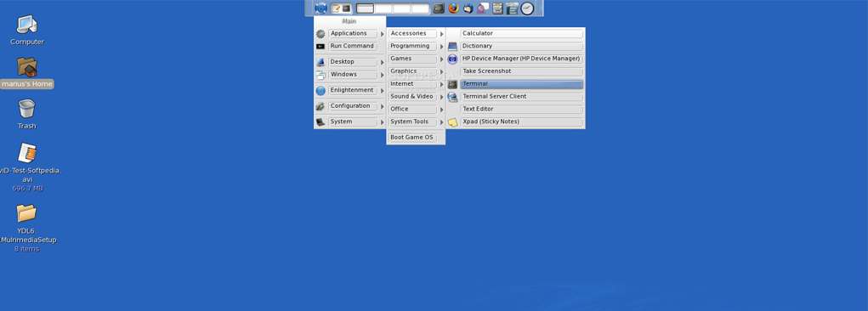
Task: Click the blue Enlightenment start button in top panel
Action: tap(321, 8)
